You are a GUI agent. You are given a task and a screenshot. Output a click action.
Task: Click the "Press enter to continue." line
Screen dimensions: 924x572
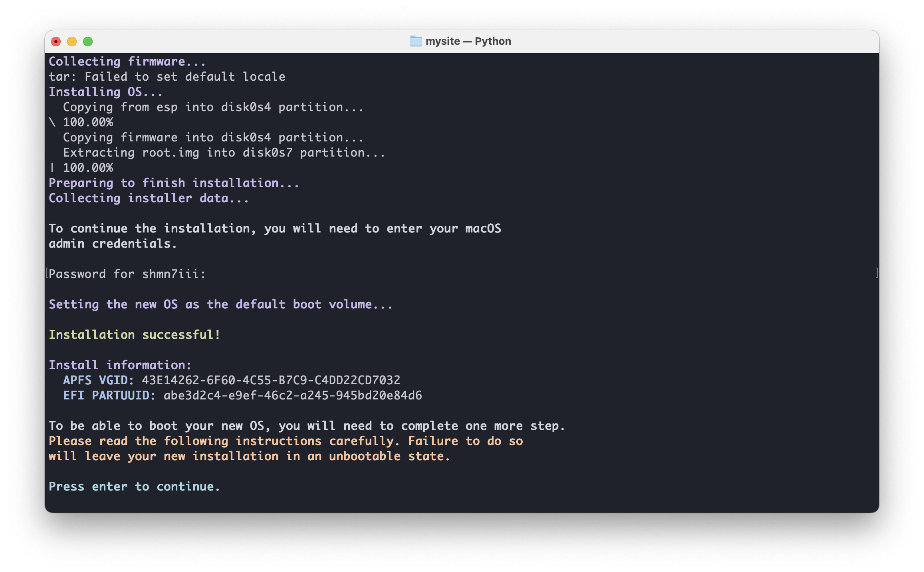pos(134,487)
